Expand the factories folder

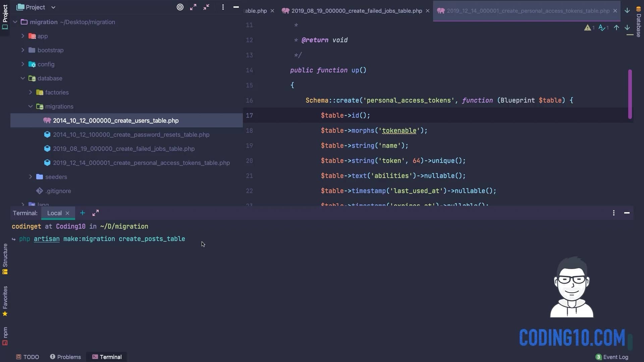click(31, 92)
